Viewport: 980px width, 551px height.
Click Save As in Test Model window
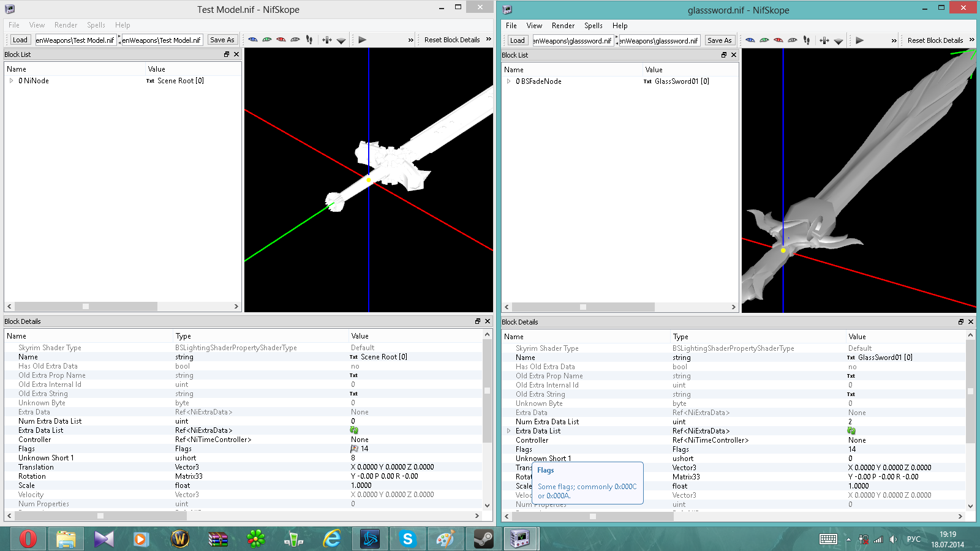tap(222, 40)
